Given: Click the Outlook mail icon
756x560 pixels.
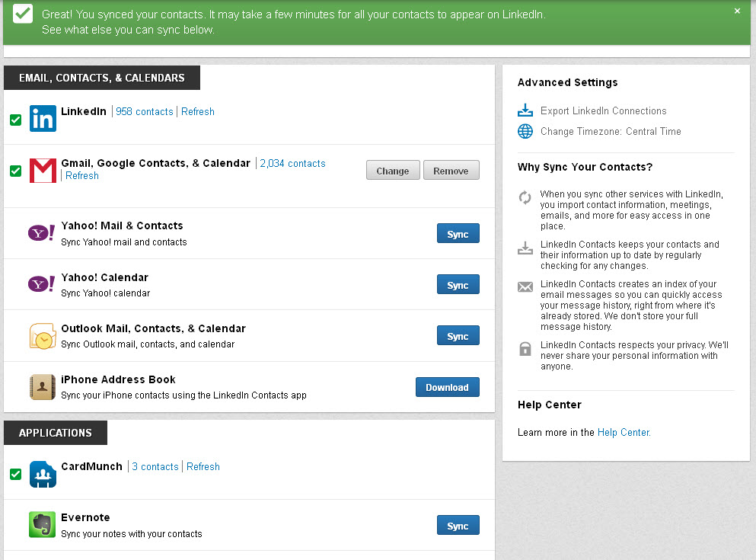Looking at the screenshot, I should coord(43,336).
